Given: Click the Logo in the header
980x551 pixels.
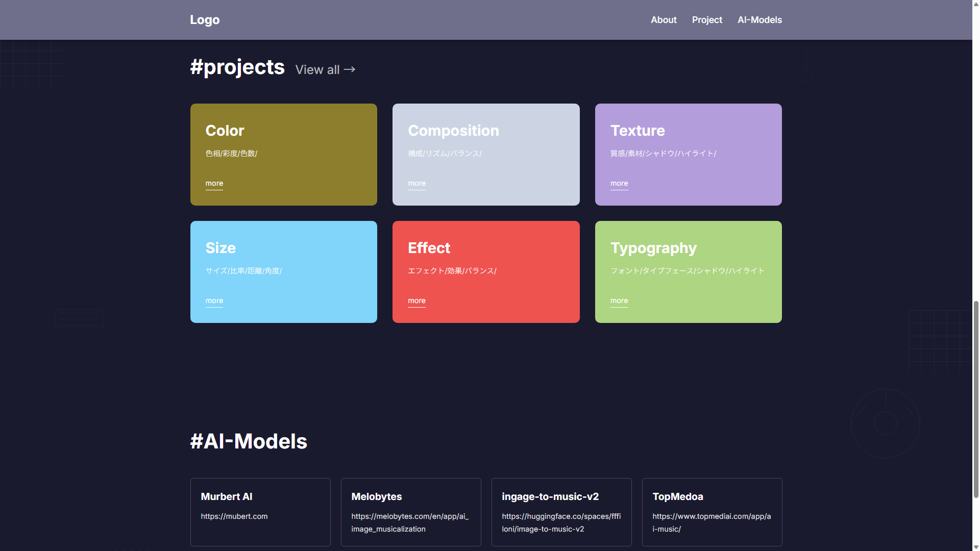Looking at the screenshot, I should point(205,20).
